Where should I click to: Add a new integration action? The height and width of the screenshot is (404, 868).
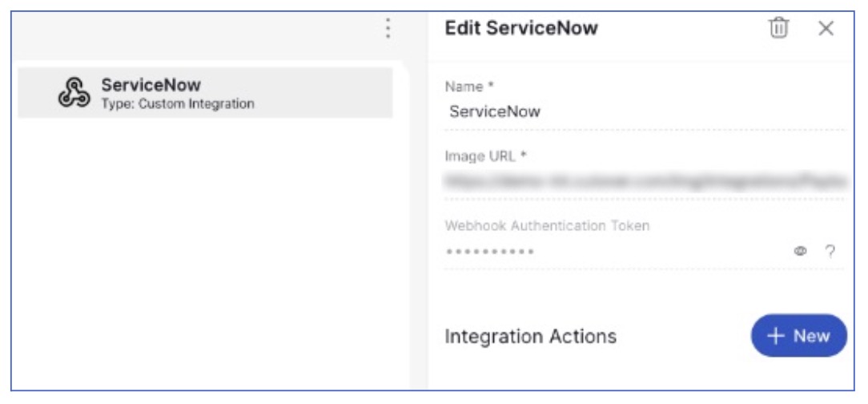click(x=799, y=335)
